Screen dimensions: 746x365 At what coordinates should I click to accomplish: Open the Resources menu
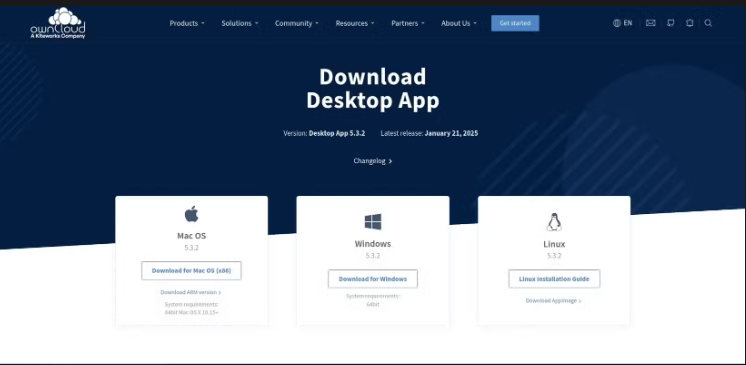click(x=355, y=23)
